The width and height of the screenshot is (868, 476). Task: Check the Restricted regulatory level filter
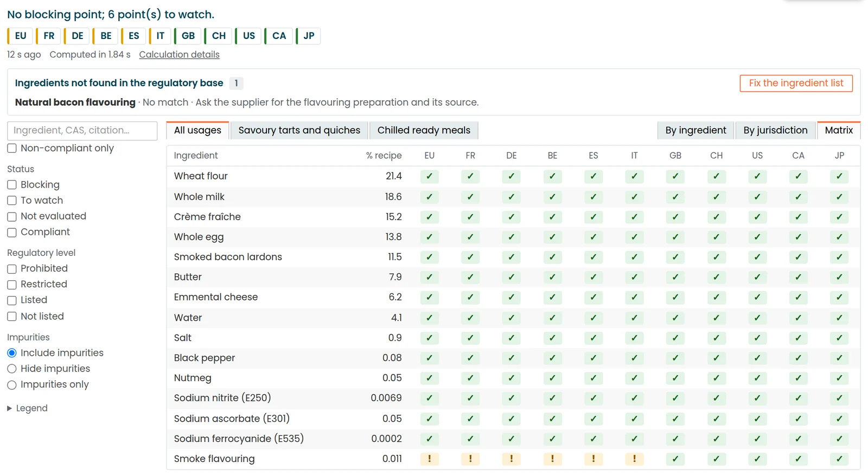pos(12,285)
